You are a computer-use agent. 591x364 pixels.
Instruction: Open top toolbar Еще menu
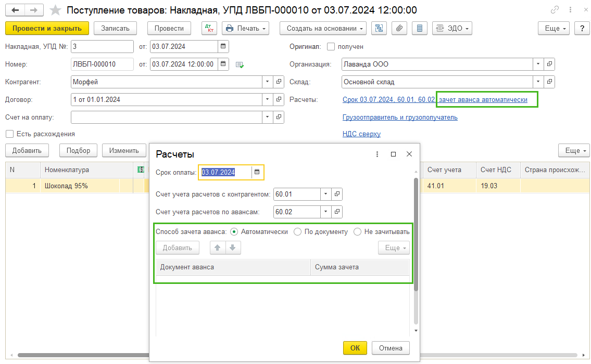(554, 28)
